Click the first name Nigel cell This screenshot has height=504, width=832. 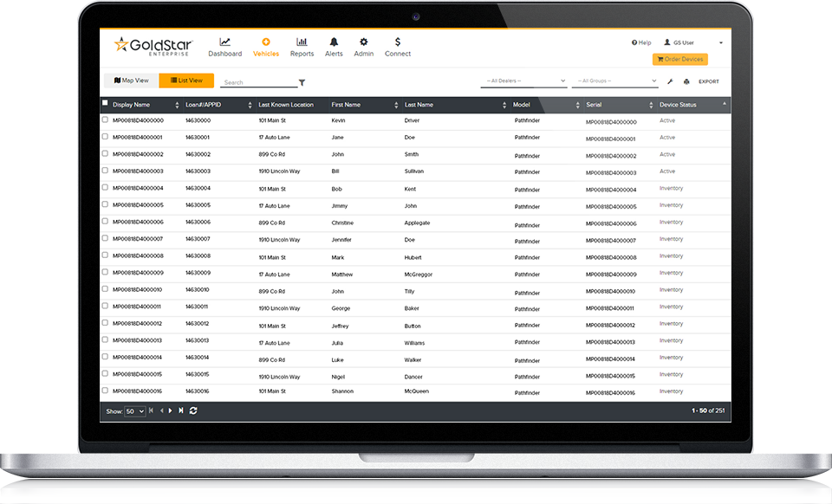tap(338, 377)
